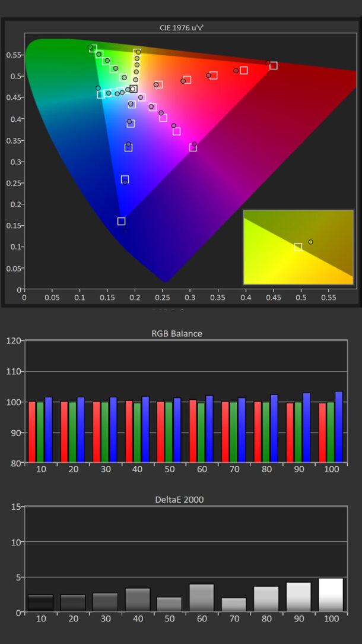
Task: Click the cyan secondary target square
Action: point(101,94)
